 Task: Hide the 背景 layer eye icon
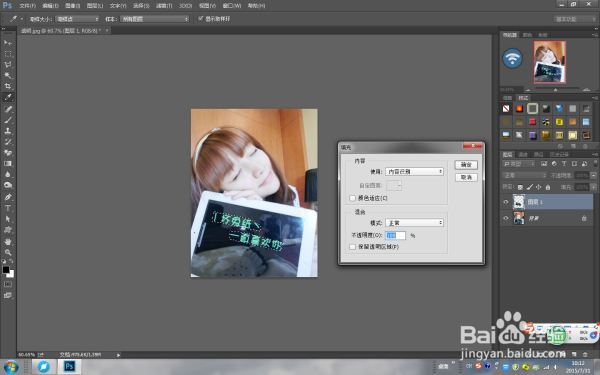click(x=506, y=218)
